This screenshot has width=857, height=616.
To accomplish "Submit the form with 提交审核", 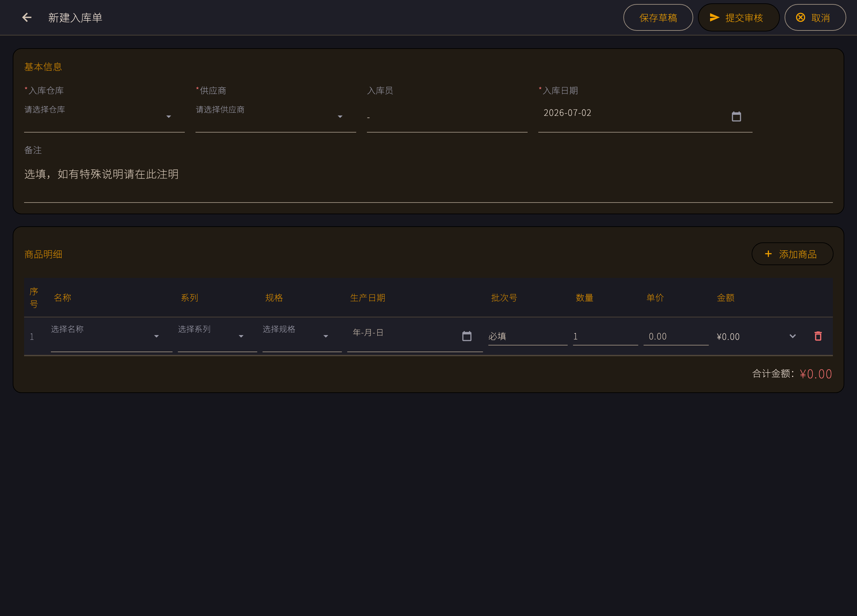I will pos(738,17).
